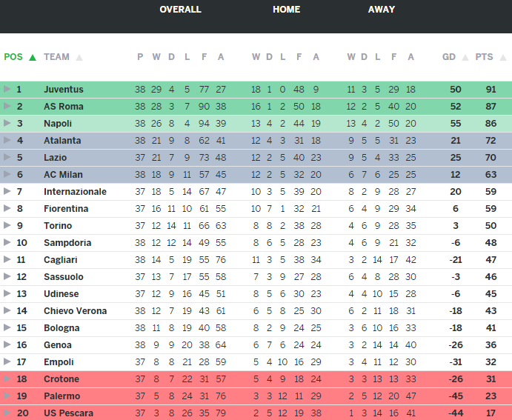
Task: Click the sort arrow beside GD
Action: point(465,57)
